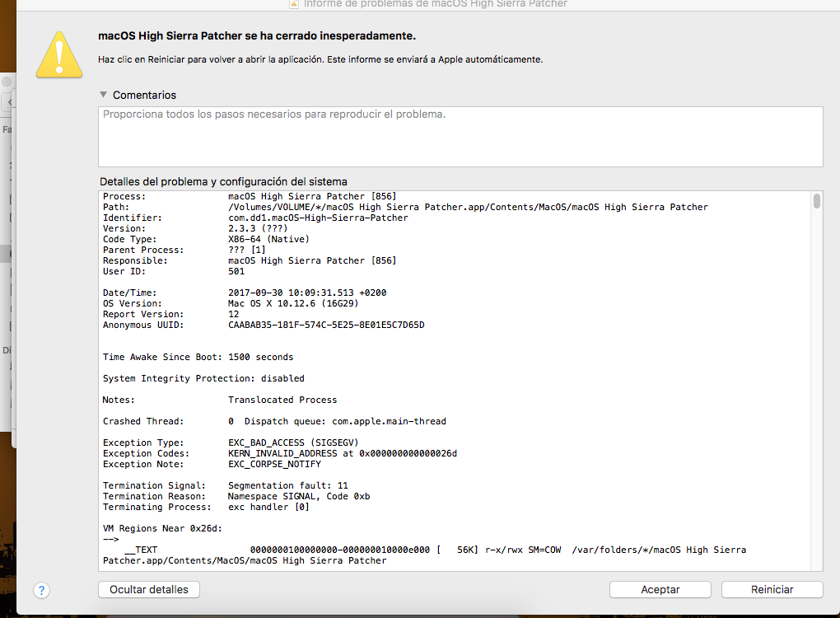Click the title bar document icon

[x=293, y=4]
